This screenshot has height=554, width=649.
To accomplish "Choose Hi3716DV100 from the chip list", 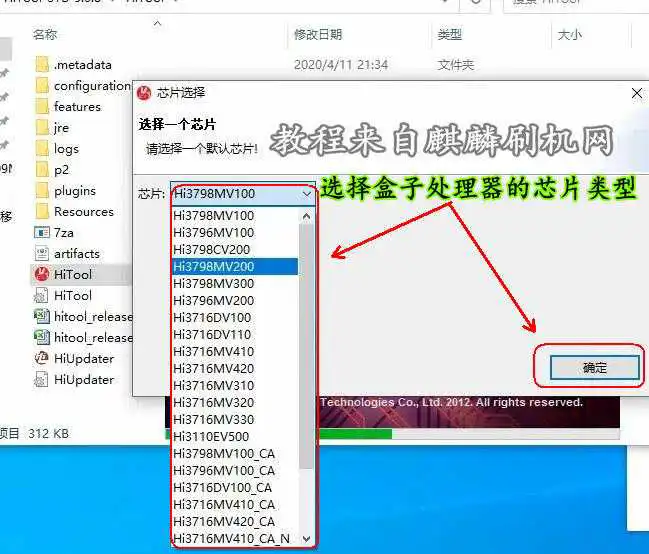I will coord(235,318).
